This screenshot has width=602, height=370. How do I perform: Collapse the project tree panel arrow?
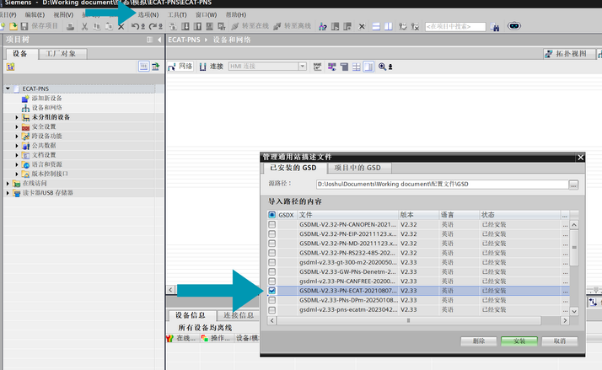[159, 40]
